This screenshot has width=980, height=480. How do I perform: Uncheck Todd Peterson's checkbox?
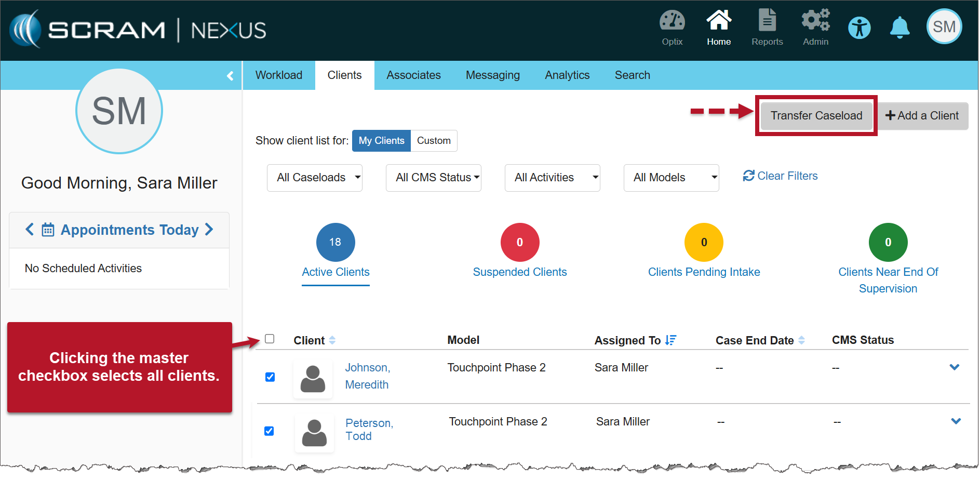[269, 431]
